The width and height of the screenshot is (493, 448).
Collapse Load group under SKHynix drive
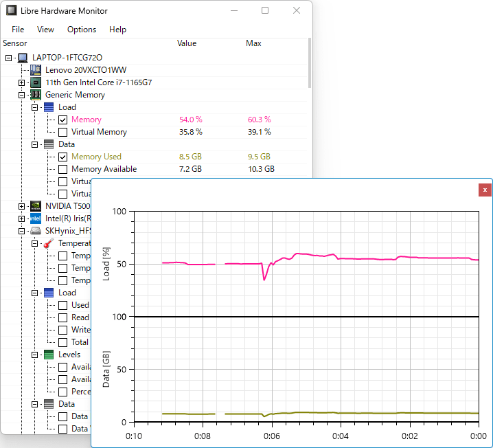click(34, 293)
